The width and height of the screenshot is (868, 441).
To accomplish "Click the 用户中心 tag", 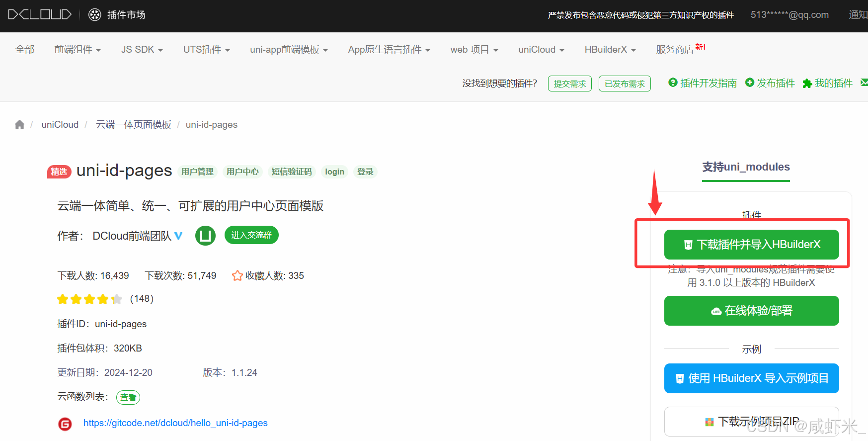I will (x=242, y=172).
